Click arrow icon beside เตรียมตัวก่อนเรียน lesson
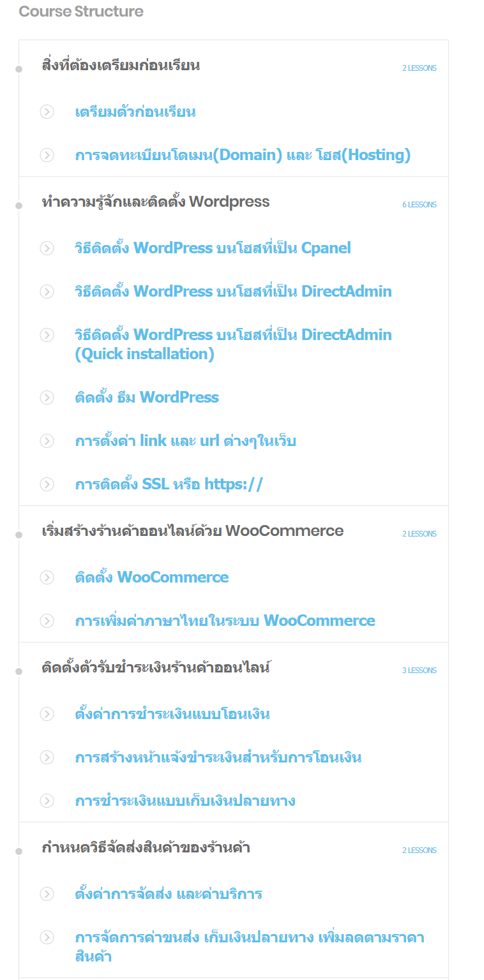Viewport: 484px width, 980px height. click(x=47, y=112)
